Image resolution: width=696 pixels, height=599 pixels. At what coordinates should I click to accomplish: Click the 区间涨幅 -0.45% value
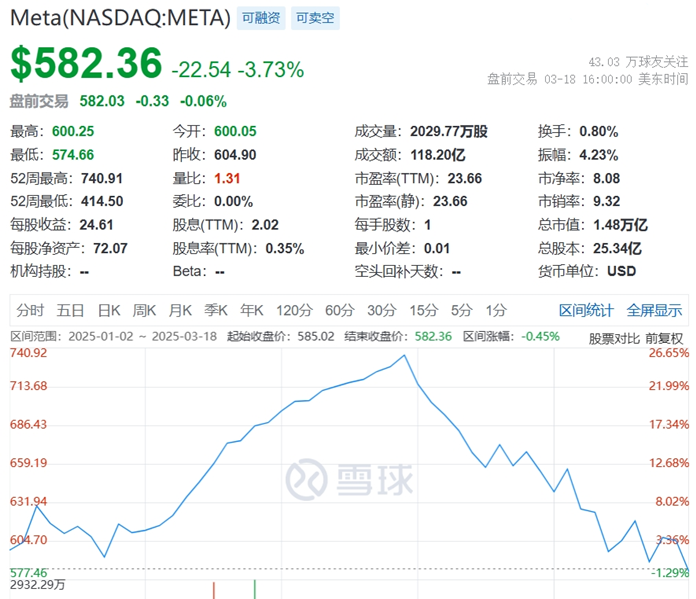tap(540, 337)
